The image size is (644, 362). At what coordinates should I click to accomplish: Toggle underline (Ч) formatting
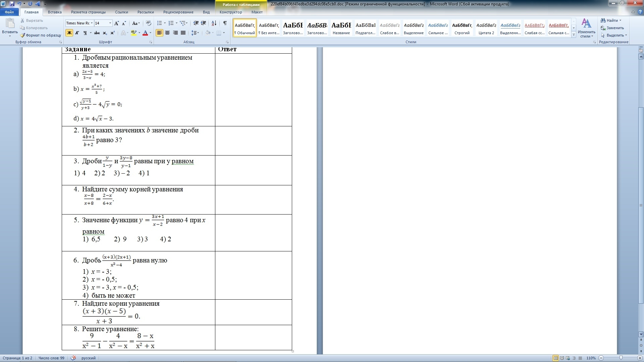point(85,33)
